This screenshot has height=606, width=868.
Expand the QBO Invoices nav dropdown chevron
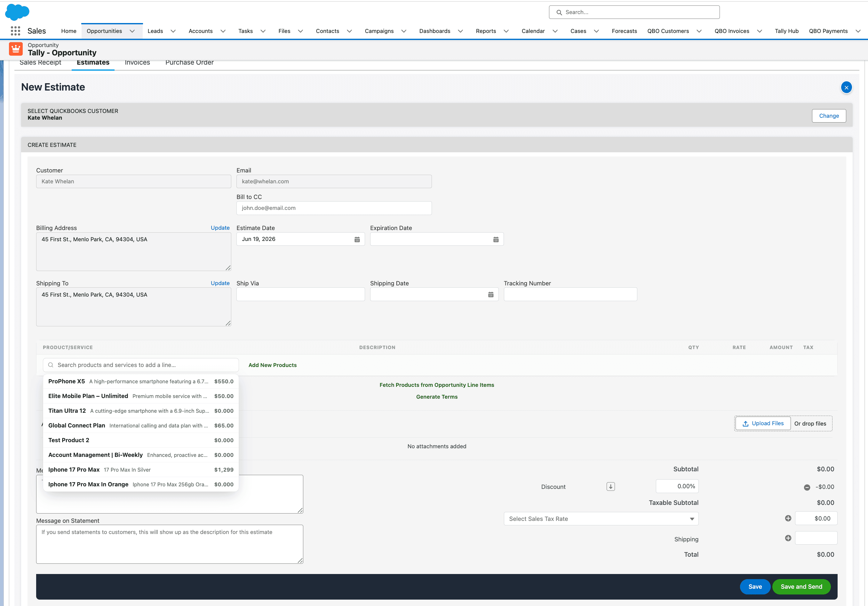(759, 31)
